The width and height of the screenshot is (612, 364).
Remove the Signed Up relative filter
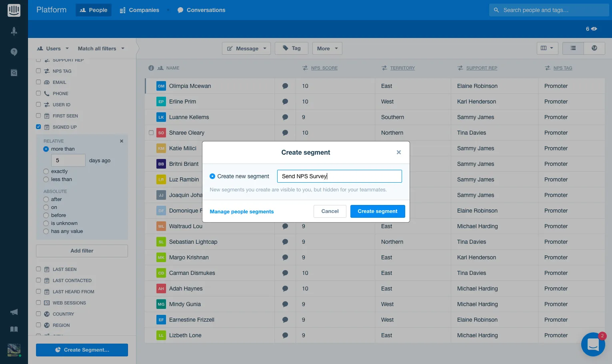(x=122, y=141)
